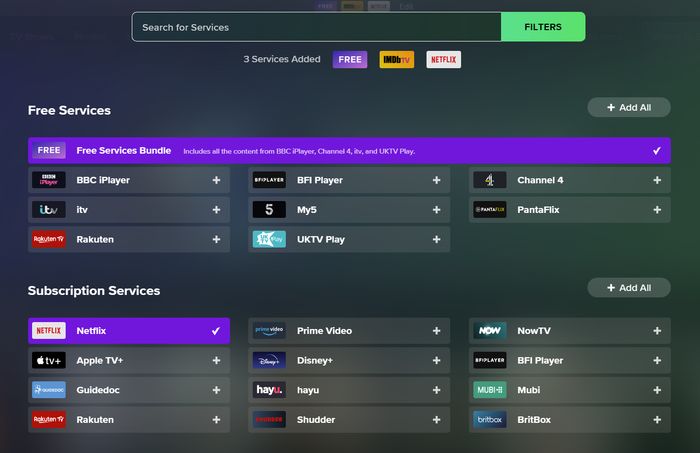Click the Disney+ service name
The width and height of the screenshot is (700, 453).
click(x=315, y=361)
